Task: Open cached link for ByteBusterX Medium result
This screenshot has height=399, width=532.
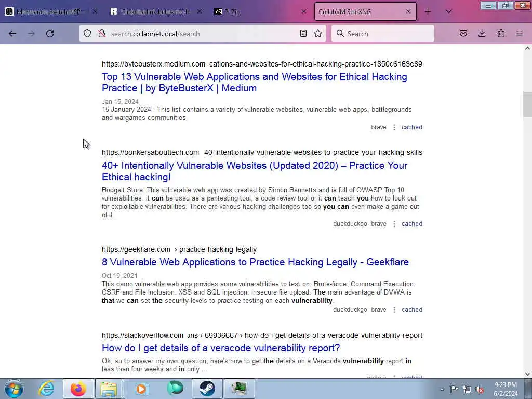Action: click(412, 127)
